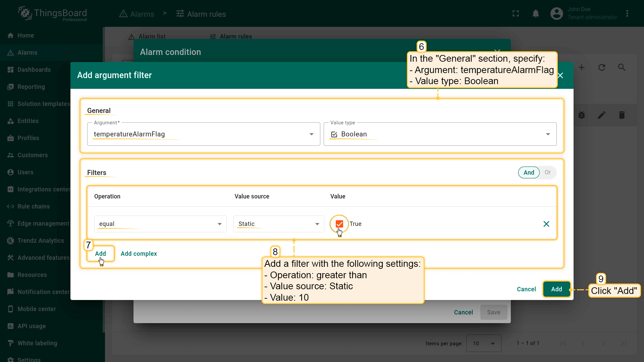Image resolution: width=644 pixels, height=362 pixels.
Task: Uncheck the True value checkbox
Action: tap(339, 224)
